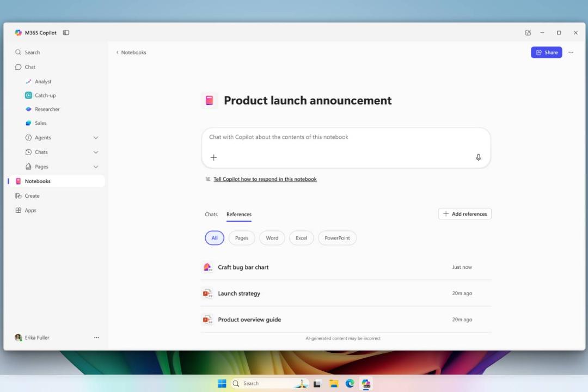Click the Share button
Viewport: 588px width, 392px height.
[x=547, y=52]
